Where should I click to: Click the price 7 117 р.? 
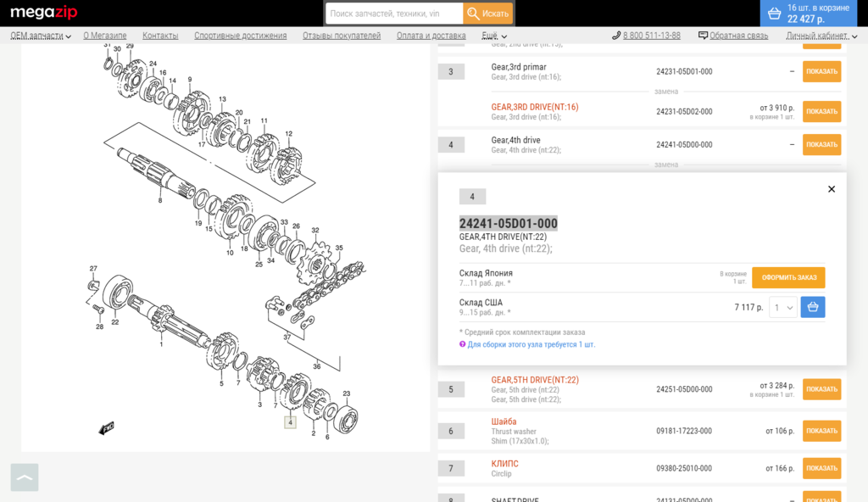(748, 307)
